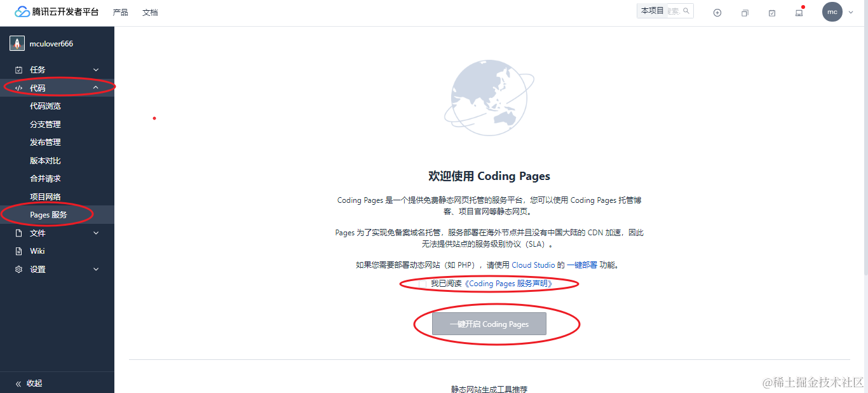Click the overlapping squares projects icon
Image resolution: width=868 pixels, height=393 pixels.
coord(745,13)
